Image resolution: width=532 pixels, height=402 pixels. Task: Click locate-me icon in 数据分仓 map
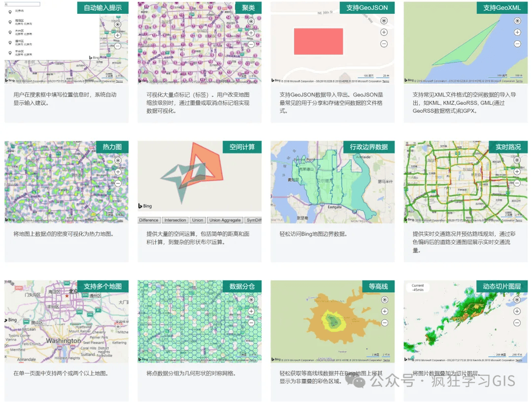251,300
